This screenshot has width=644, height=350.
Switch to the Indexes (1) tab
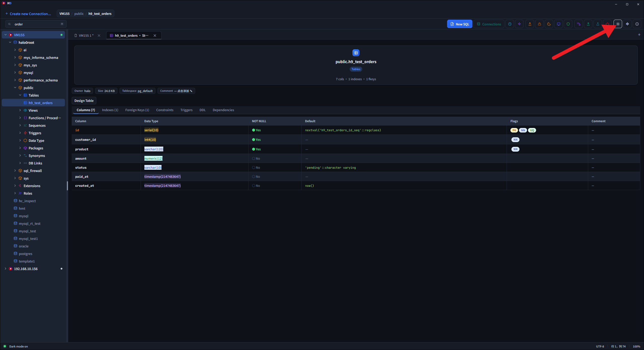110,110
